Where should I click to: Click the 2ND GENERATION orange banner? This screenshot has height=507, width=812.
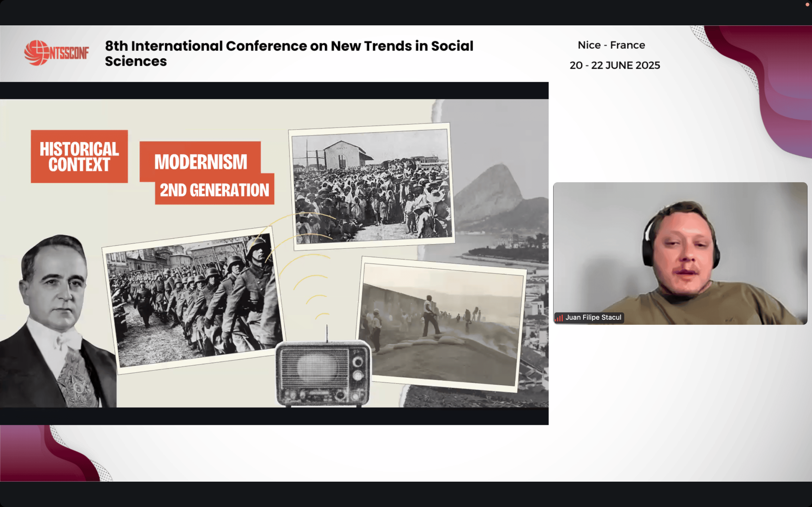[x=214, y=190]
